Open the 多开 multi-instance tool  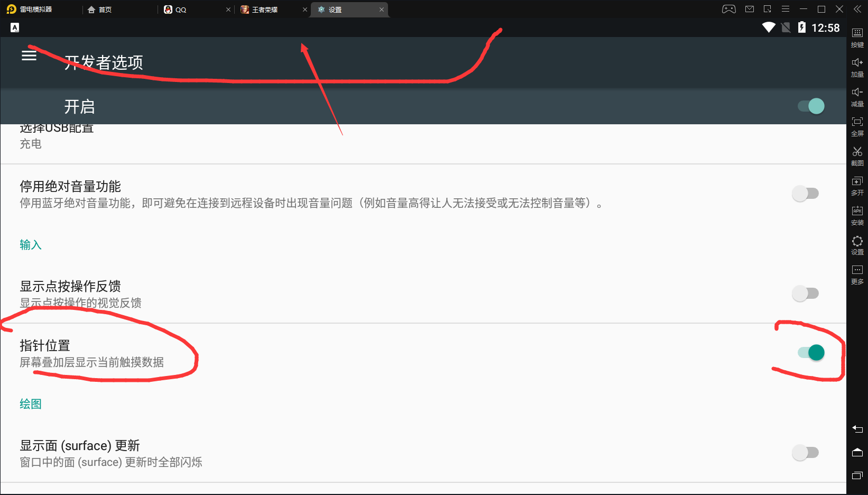(857, 186)
